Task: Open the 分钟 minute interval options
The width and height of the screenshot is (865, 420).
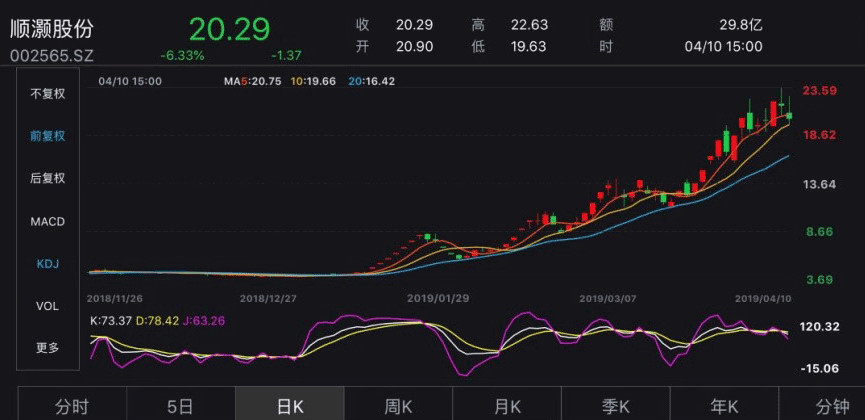Action: coord(832,406)
